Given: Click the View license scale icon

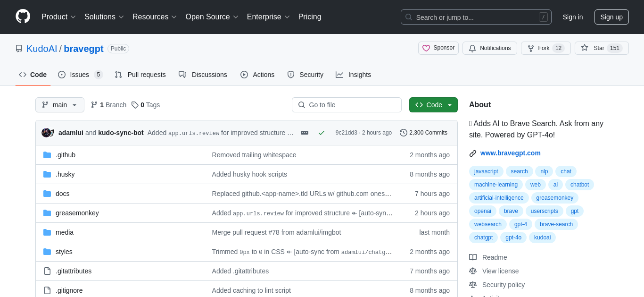Looking at the screenshot, I should coord(473,271).
